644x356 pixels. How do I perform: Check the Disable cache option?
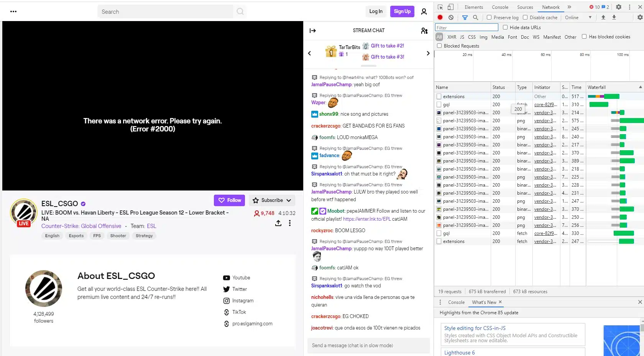tap(525, 18)
